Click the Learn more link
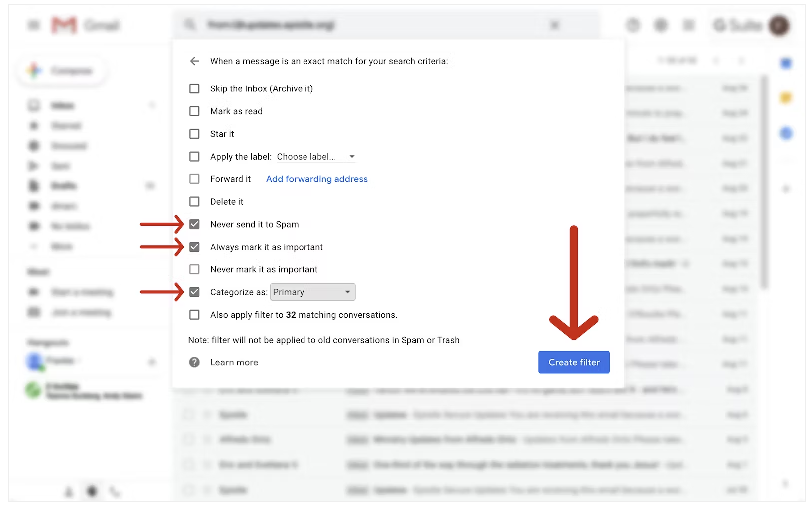 [x=234, y=362]
